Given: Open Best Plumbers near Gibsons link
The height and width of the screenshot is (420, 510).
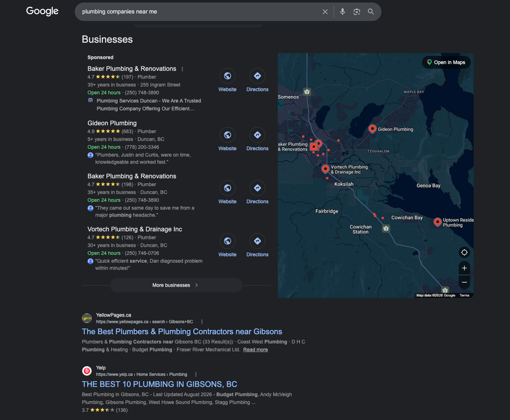Looking at the screenshot, I should click(182, 331).
